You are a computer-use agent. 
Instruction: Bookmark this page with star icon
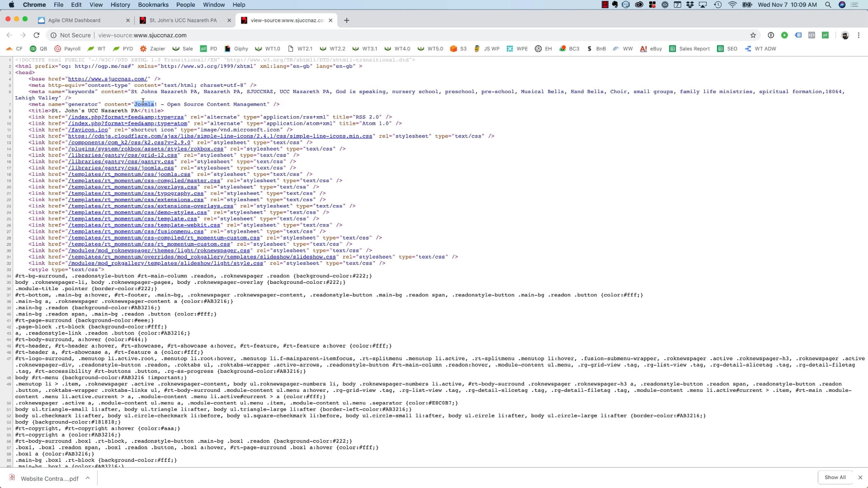(753, 35)
